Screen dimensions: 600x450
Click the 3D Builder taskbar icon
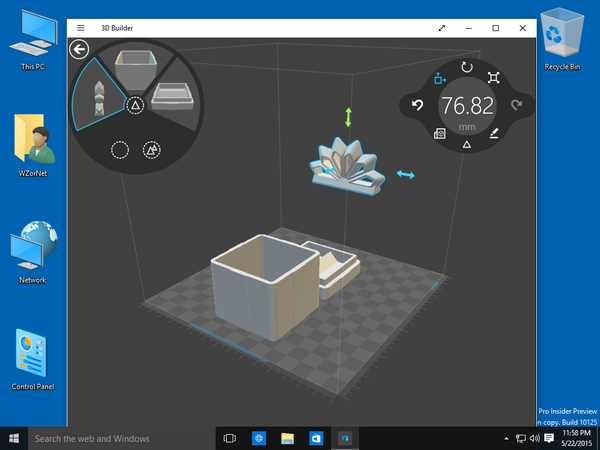point(345,439)
